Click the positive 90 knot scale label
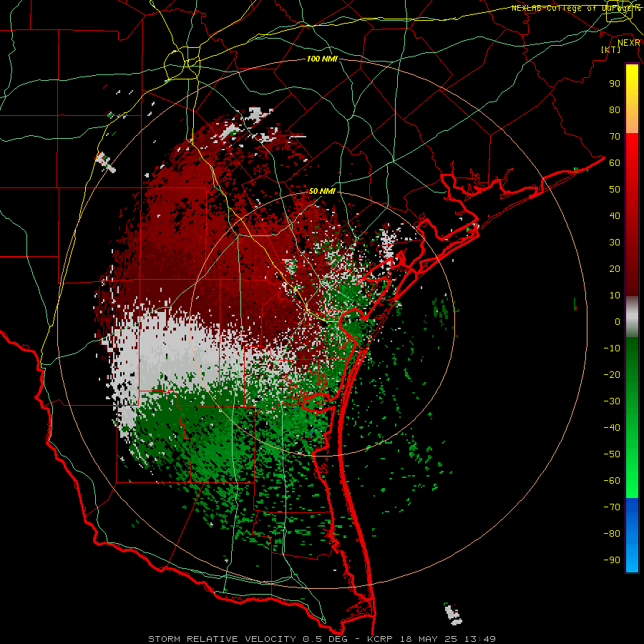The width and height of the screenshot is (644, 644). pyautogui.click(x=615, y=84)
